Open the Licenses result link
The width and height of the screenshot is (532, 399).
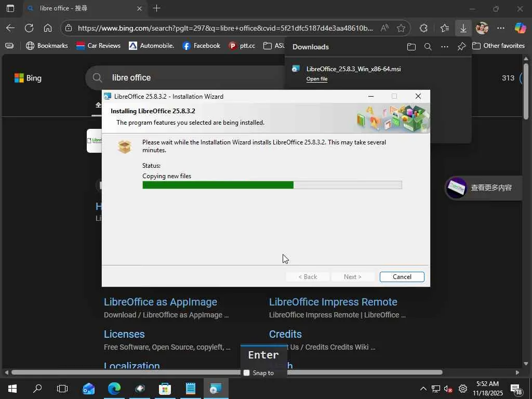click(x=124, y=334)
